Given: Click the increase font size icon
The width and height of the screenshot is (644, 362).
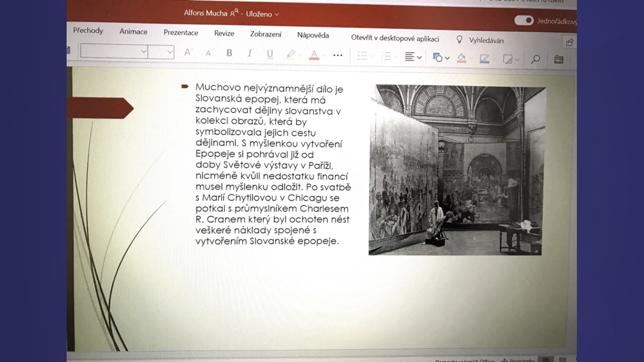Looking at the screenshot, I should (188, 53).
